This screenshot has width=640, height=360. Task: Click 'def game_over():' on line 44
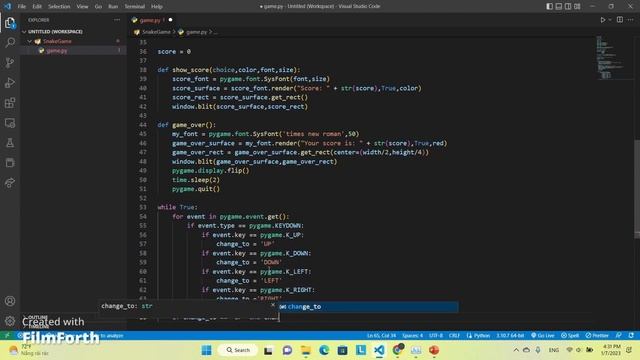click(x=187, y=125)
